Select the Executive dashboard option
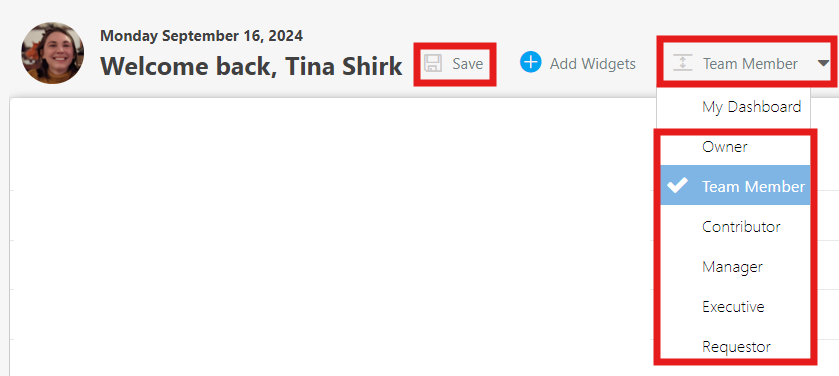The width and height of the screenshot is (839, 376). click(735, 306)
